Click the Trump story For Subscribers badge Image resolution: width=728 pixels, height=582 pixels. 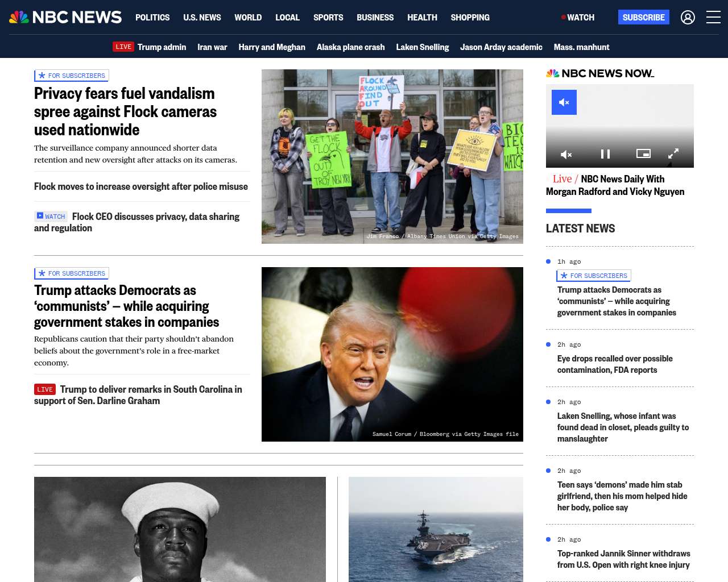tap(72, 273)
